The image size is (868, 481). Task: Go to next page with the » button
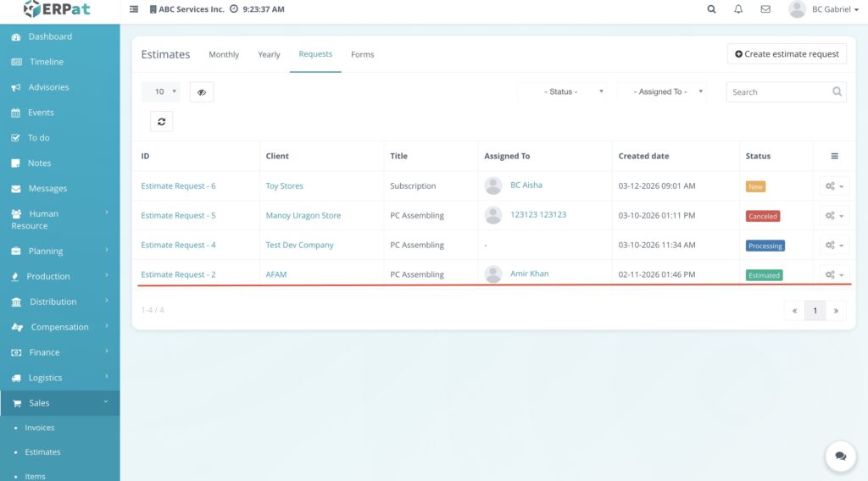tap(836, 311)
